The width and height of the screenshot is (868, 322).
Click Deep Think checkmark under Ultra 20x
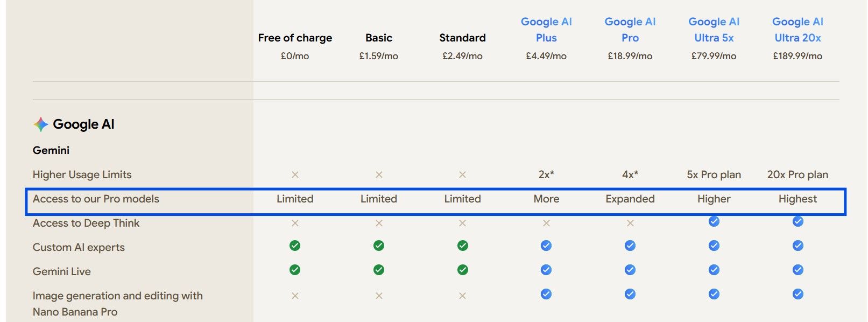(798, 221)
